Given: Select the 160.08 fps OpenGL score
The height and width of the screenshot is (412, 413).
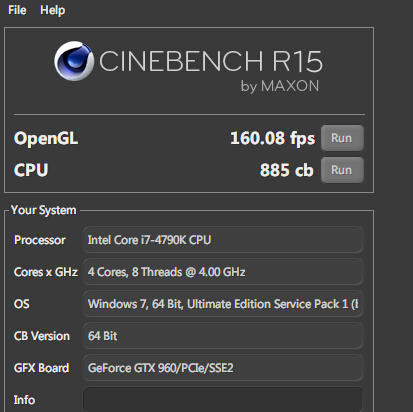Looking at the screenshot, I should 272,138.
